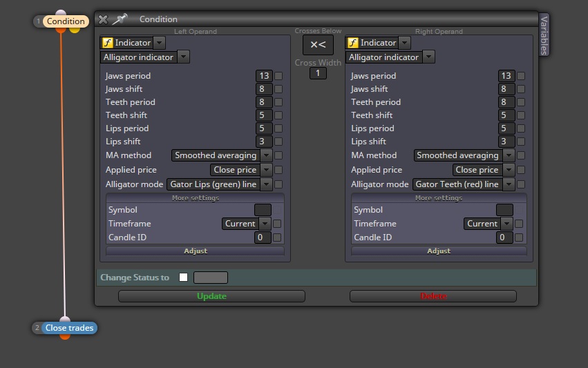Click the Right Operand heading text
The width and height of the screenshot is (588, 368).
(x=439, y=32)
